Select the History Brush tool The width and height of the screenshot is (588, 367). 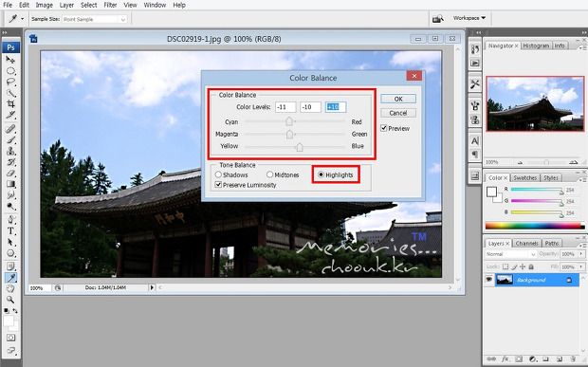coord(10,162)
